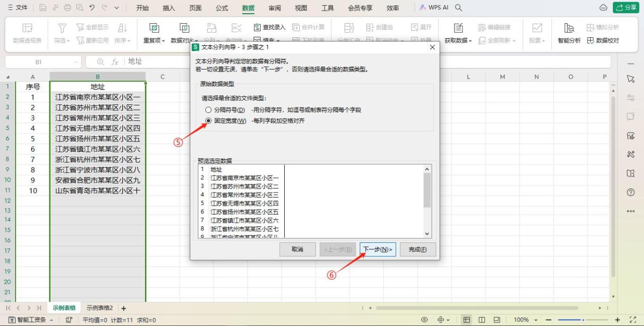
Task: Click the selection arrow tool in sidebar
Action: [x=631, y=79]
